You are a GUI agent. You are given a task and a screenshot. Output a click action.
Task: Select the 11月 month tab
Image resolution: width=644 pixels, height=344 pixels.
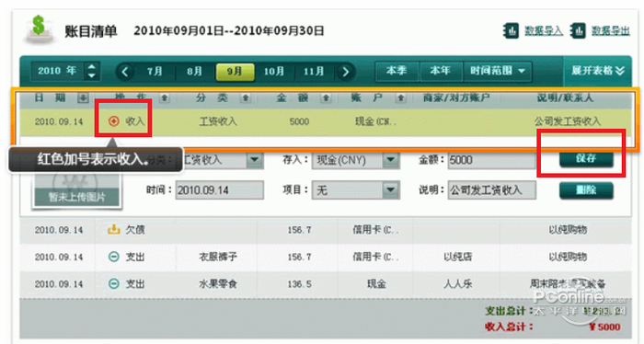coord(314,72)
